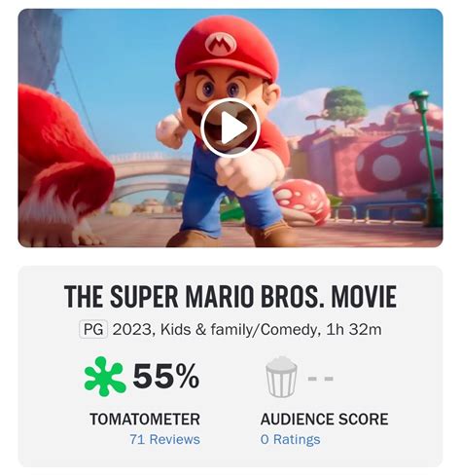Select the 55% Tomatometer score
Viewport: 461px width, 476px height.
[x=165, y=376]
